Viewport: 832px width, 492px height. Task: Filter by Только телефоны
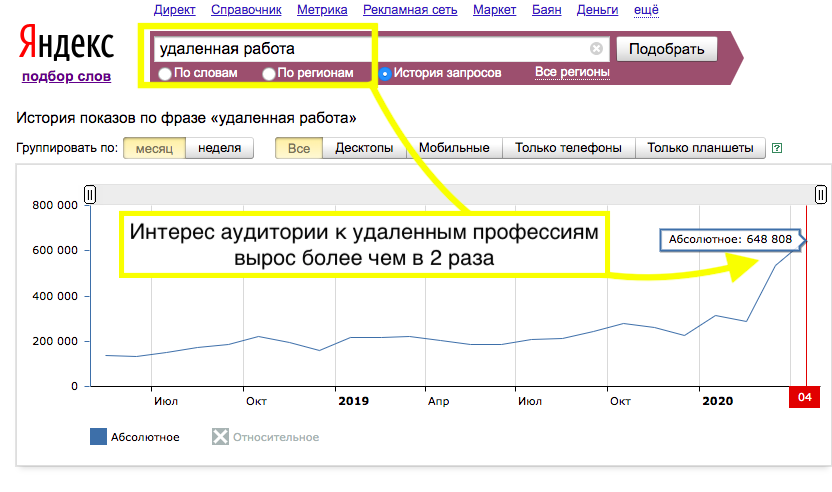coord(568,148)
